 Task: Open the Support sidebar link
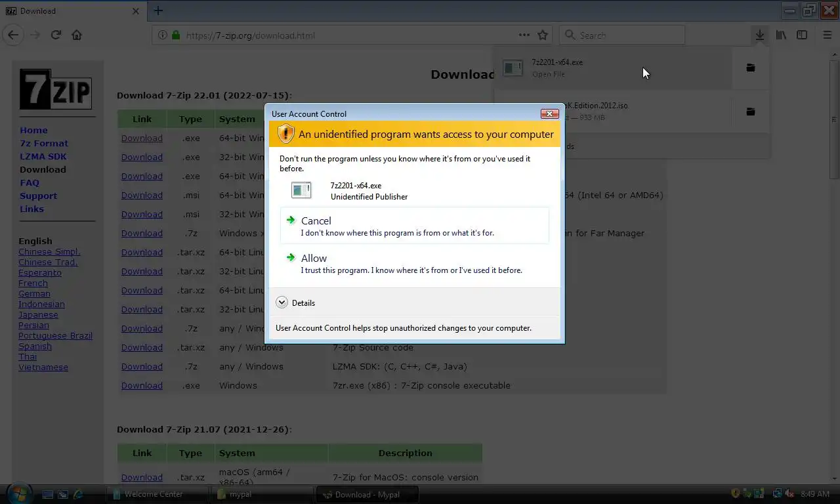click(38, 196)
